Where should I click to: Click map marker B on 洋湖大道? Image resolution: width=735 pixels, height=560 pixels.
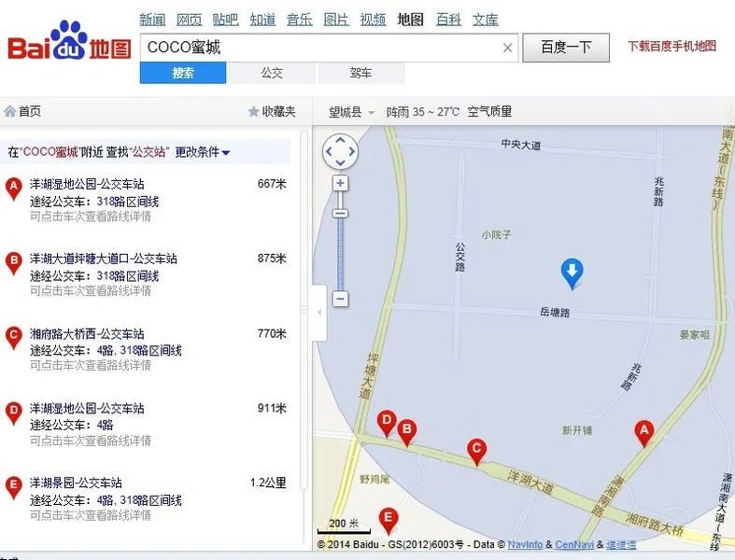coord(407,432)
